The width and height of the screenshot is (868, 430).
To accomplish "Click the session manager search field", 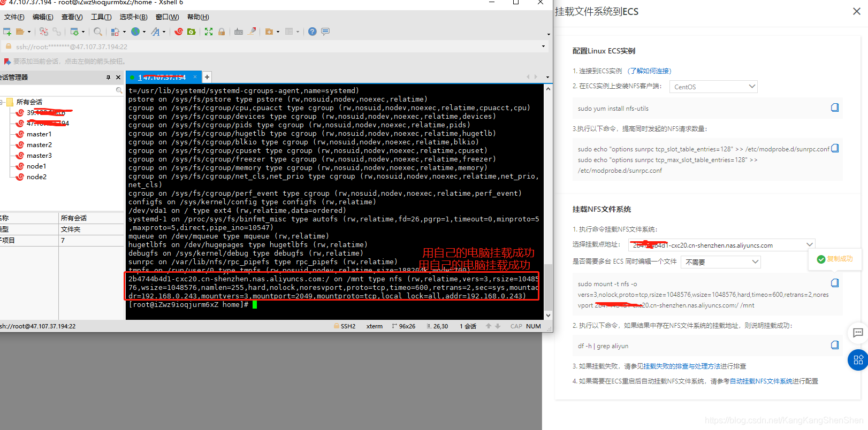I will click(x=62, y=90).
